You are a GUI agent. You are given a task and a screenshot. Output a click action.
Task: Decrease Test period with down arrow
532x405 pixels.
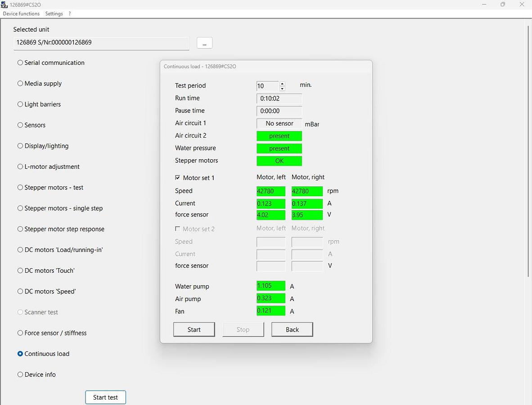(282, 89)
